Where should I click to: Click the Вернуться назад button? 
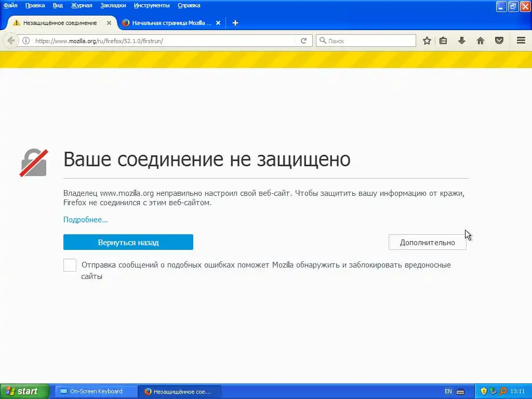tap(128, 242)
